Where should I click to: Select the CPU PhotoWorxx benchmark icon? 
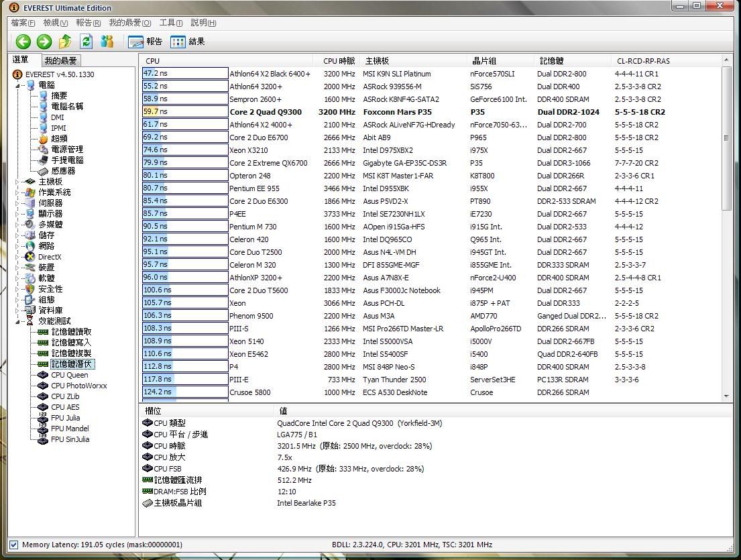point(43,386)
